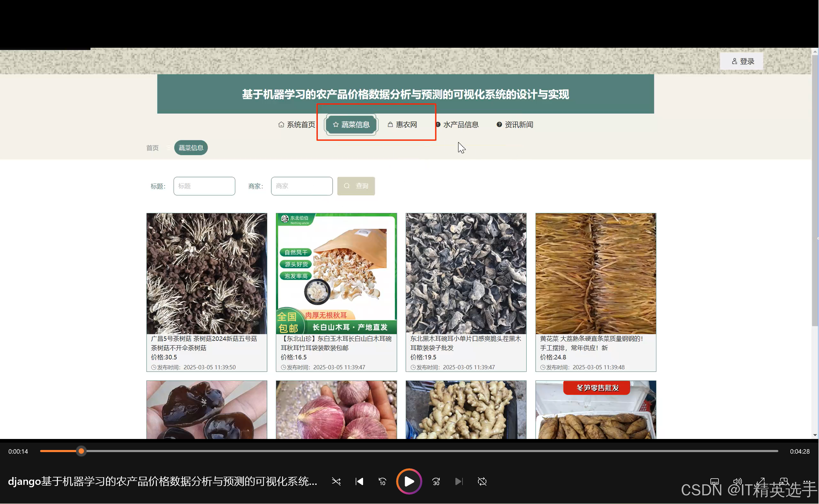Open the volume speaker control
819x504 pixels.
[737, 481]
